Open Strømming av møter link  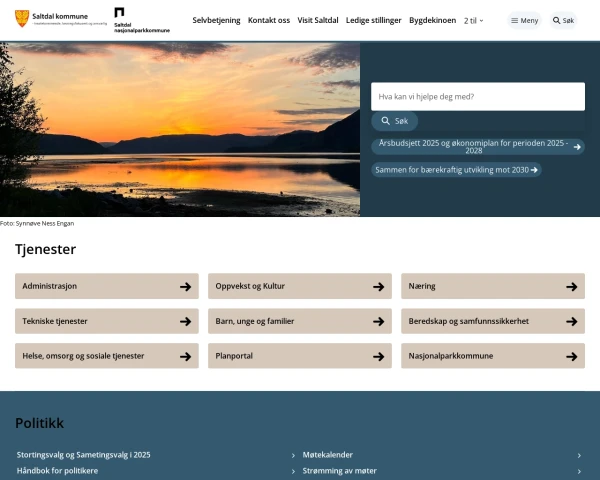[339, 470]
